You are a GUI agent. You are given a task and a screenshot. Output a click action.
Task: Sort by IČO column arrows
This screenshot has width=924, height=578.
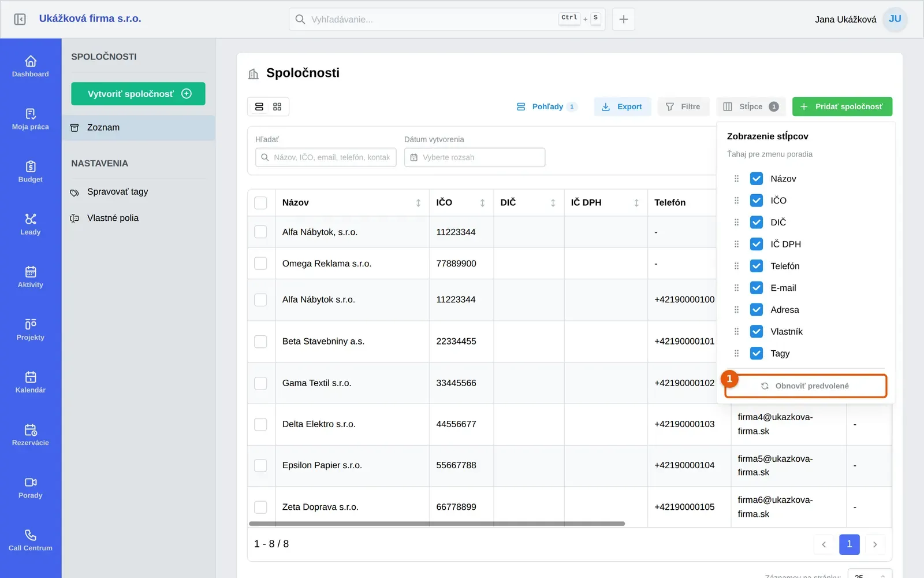(482, 203)
